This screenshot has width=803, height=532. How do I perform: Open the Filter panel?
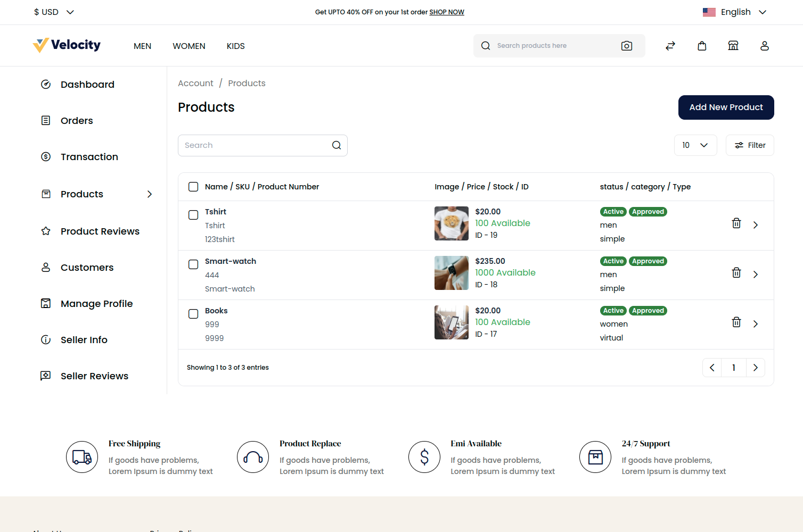[x=750, y=145]
